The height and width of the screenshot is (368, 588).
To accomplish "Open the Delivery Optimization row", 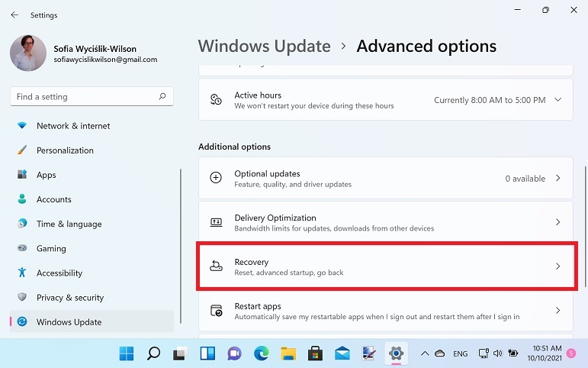I will pos(385,222).
